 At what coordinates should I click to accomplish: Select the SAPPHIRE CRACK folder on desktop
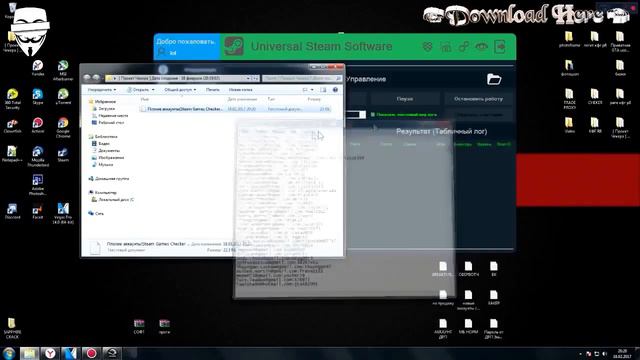12,328
